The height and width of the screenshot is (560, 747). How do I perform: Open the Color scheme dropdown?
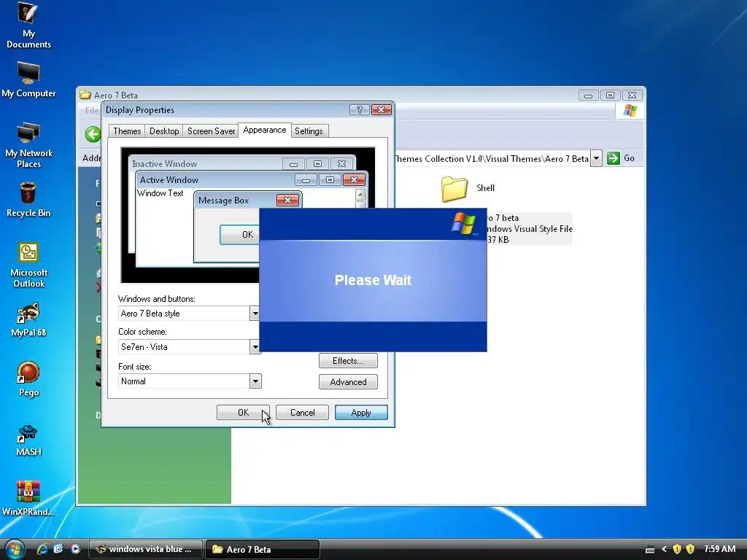[x=255, y=346]
